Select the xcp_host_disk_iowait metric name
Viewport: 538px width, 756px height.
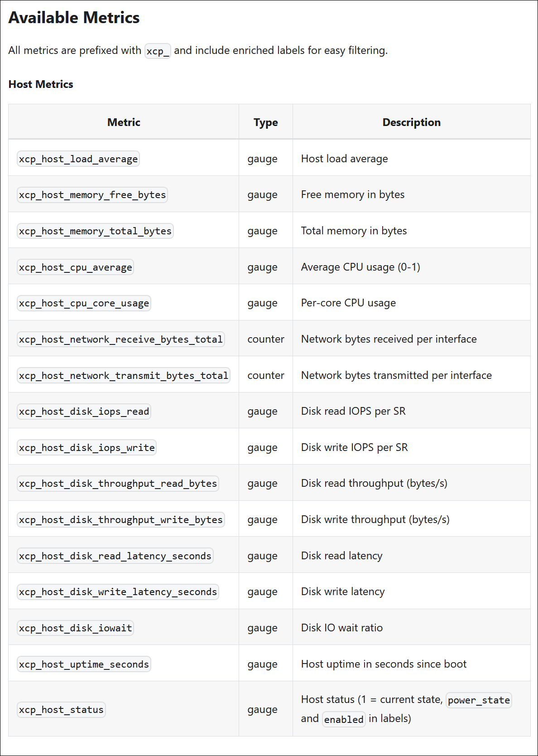coord(76,628)
